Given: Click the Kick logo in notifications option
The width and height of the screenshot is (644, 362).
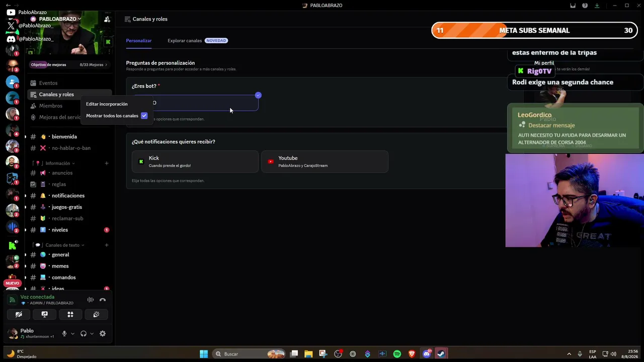Looking at the screenshot, I should click(141, 161).
